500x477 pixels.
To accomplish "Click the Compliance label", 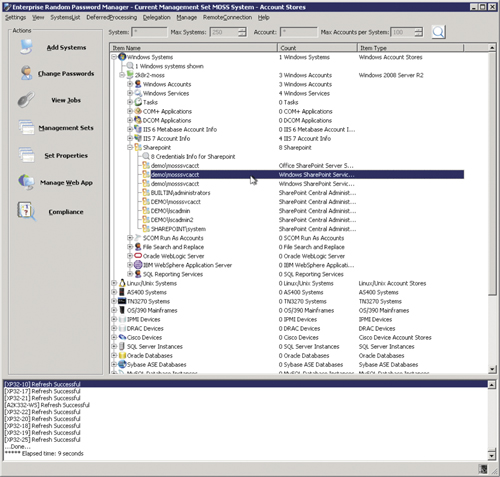I will [x=66, y=212].
